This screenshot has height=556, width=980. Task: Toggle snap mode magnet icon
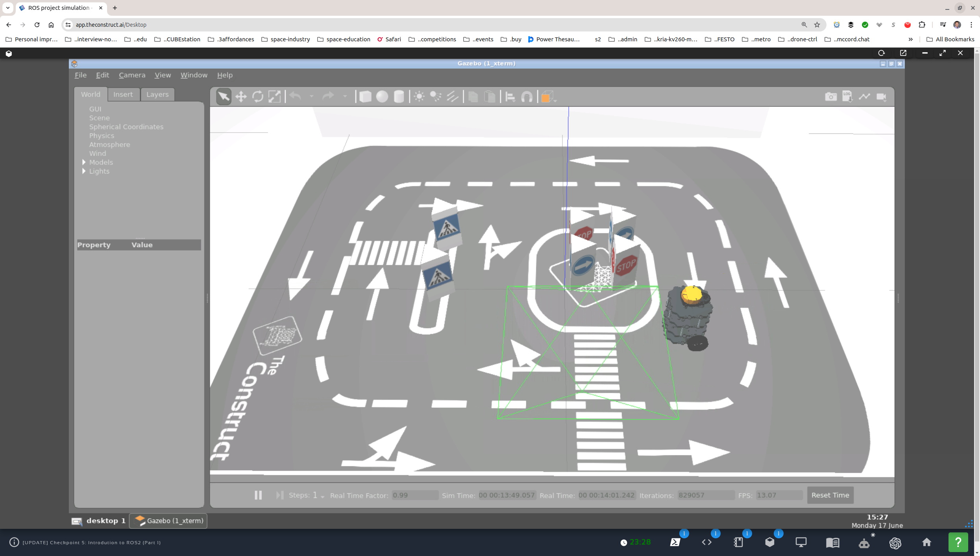coord(527,97)
